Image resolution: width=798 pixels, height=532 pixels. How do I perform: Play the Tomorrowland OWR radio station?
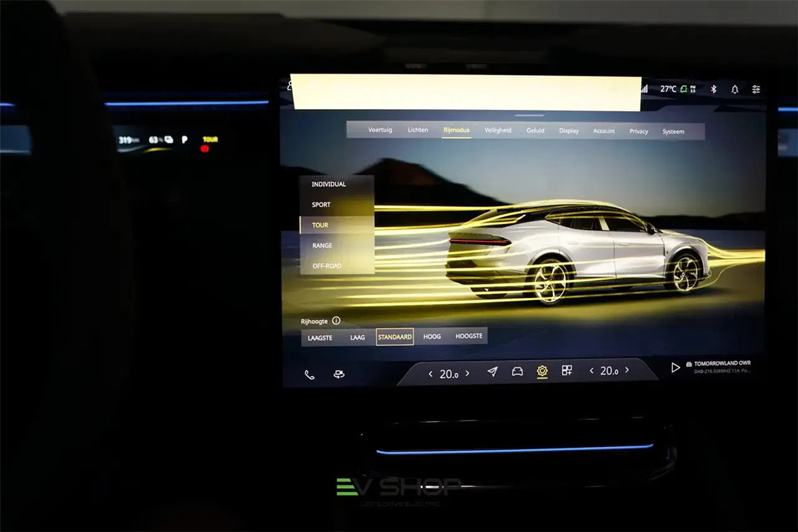pyautogui.click(x=676, y=367)
